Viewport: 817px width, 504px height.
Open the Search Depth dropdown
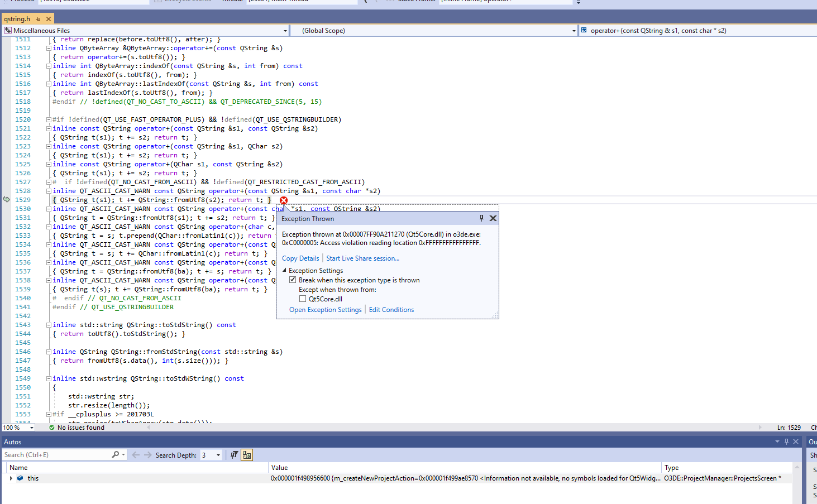217,454
